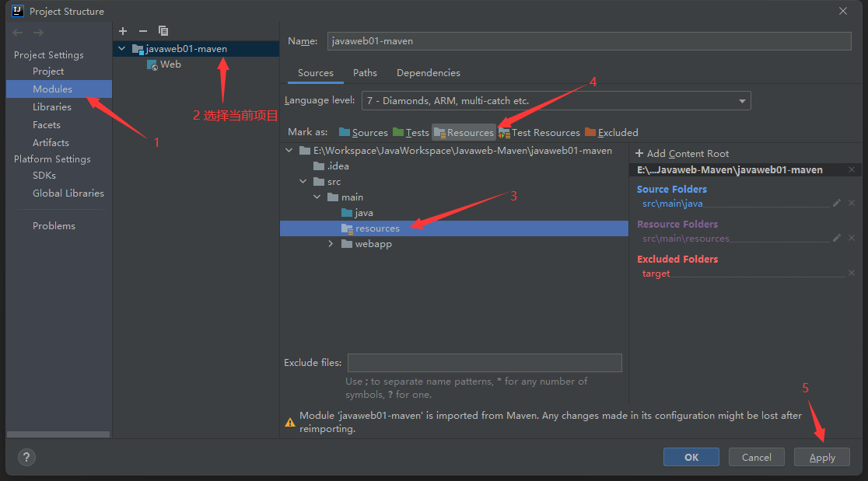This screenshot has height=481, width=868.
Task: Open Artifacts settings
Action: pyautogui.click(x=51, y=143)
